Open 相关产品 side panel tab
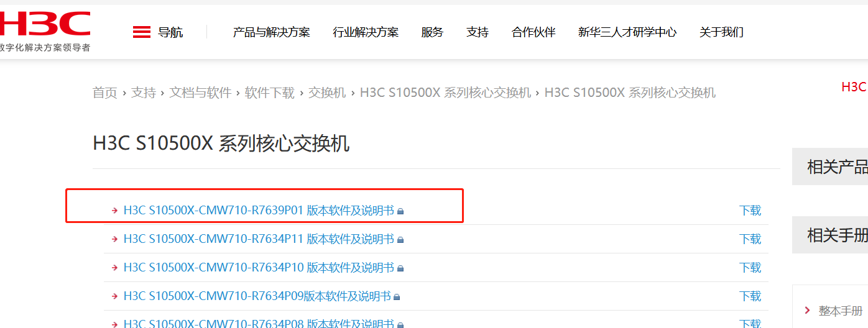 [x=830, y=166]
